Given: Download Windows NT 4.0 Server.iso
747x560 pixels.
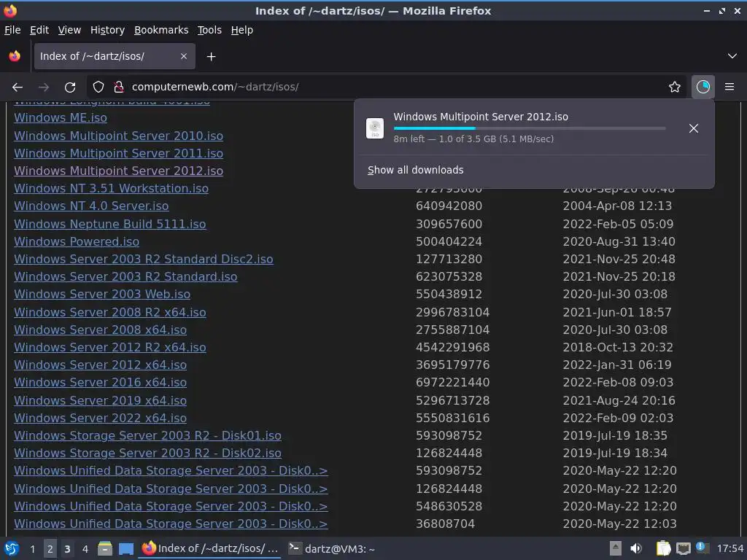Looking at the screenshot, I should click(x=91, y=206).
